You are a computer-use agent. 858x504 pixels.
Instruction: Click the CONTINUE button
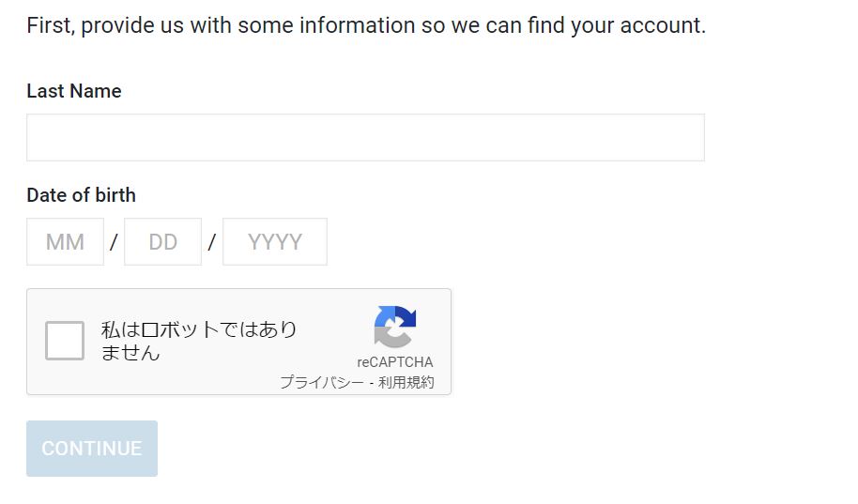coord(92,449)
